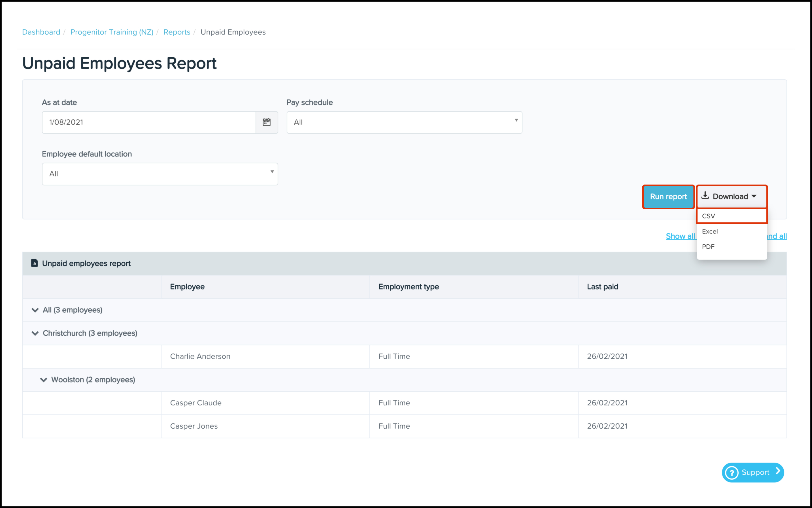Click the Support question mark icon
Screen dimensions: 812x508
coord(732,472)
